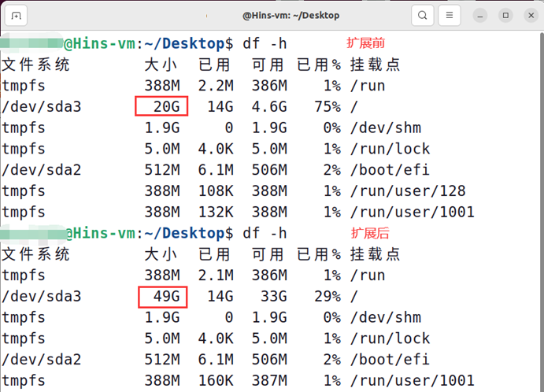Click '14G' in the 20G row

[x=220, y=106]
